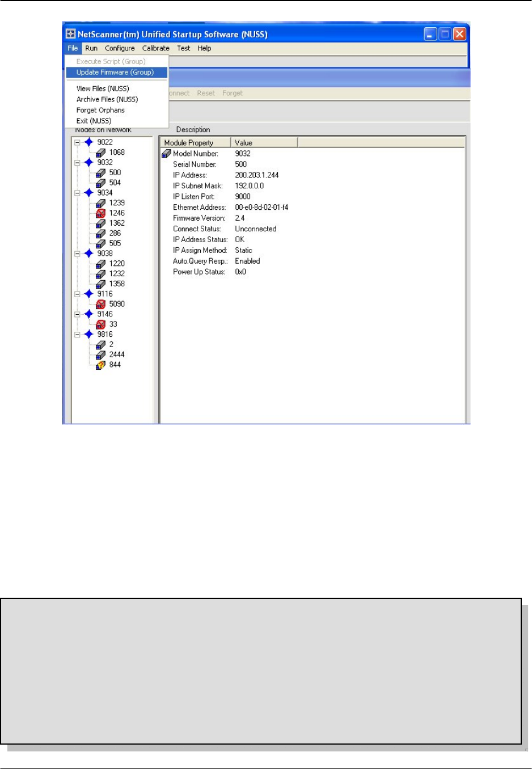
Task: Click module icon beside 286
Action: tap(101, 234)
